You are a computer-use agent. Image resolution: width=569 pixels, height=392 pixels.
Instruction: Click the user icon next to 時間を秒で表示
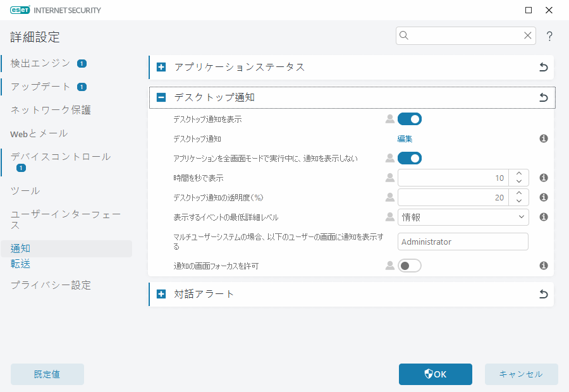point(390,178)
